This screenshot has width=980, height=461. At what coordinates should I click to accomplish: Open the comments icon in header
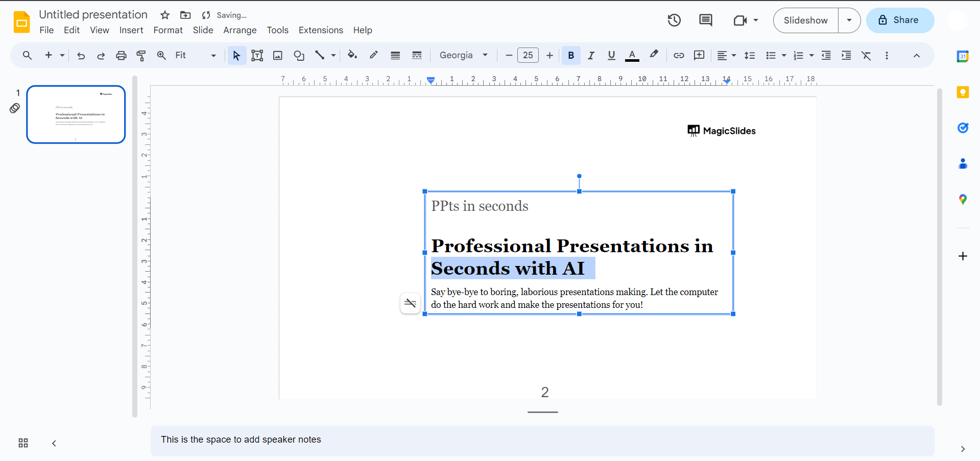[x=705, y=20]
